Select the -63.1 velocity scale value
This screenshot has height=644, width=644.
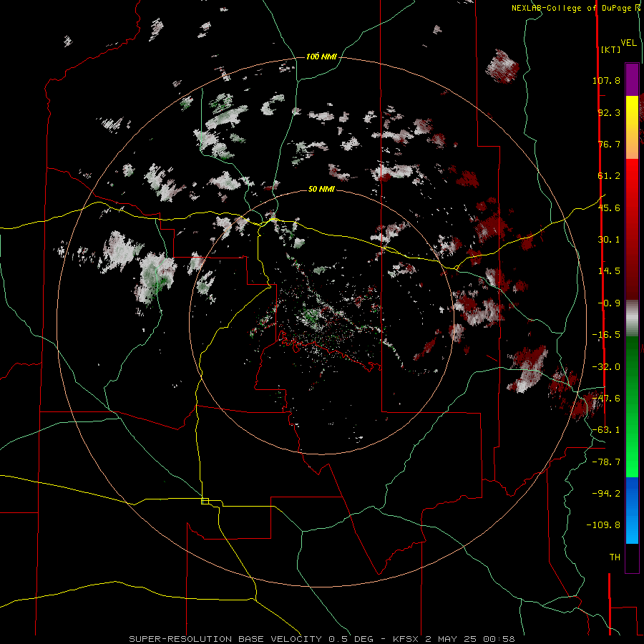(x=606, y=430)
